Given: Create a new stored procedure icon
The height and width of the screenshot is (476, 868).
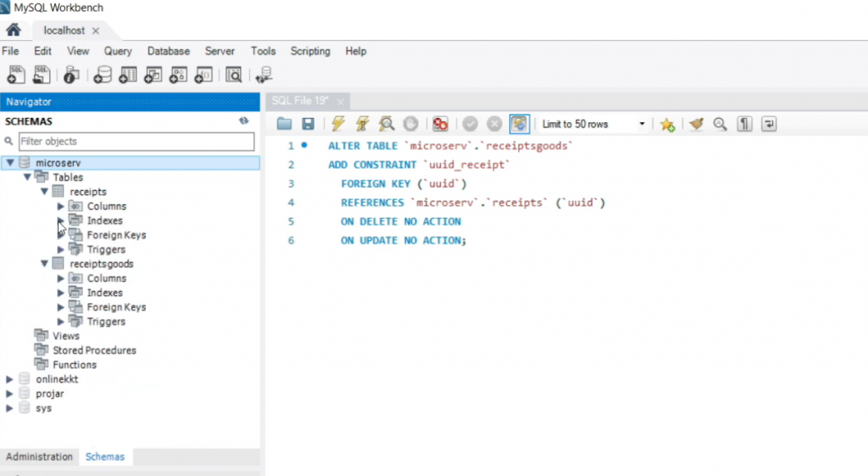Looking at the screenshot, I should tap(178, 75).
